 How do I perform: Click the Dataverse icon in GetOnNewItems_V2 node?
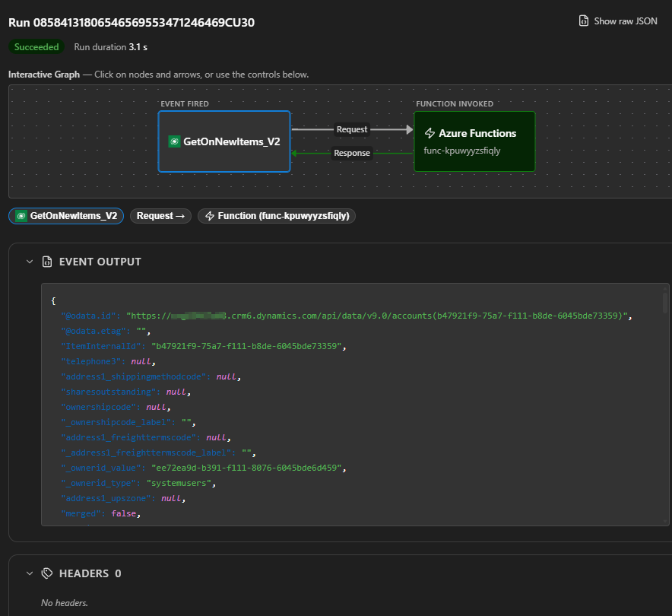pyautogui.click(x=174, y=141)
